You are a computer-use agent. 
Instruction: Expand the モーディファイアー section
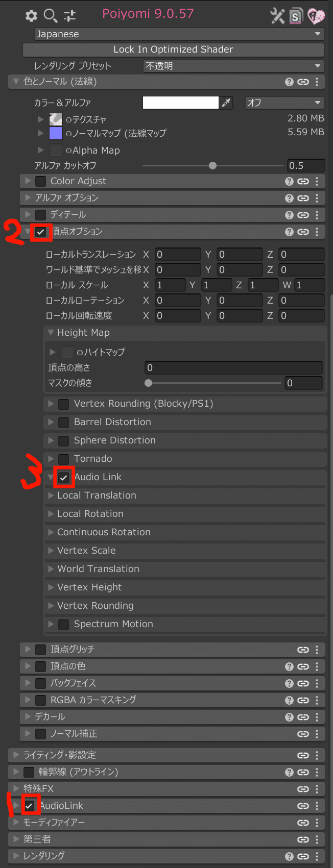(16, 822)
